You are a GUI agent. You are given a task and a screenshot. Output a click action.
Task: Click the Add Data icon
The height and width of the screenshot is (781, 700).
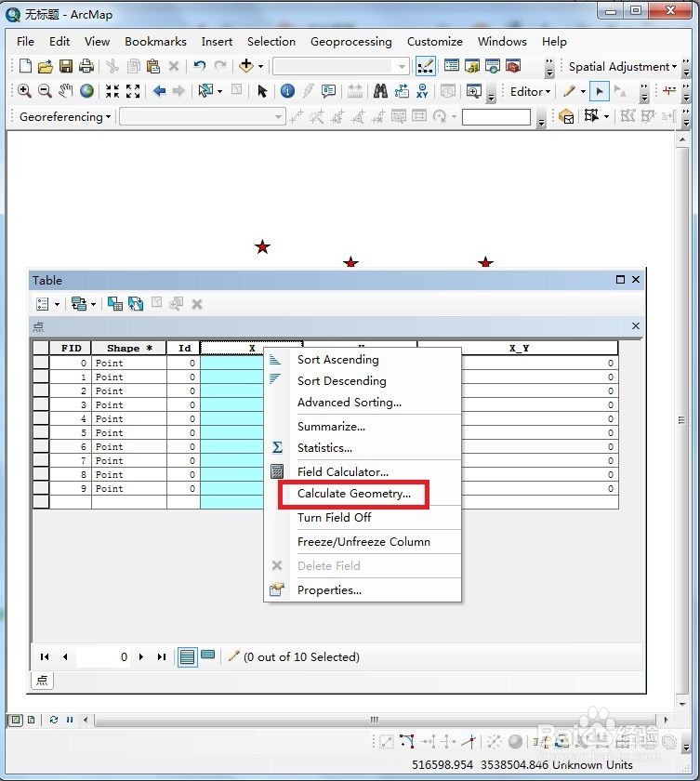246,66
